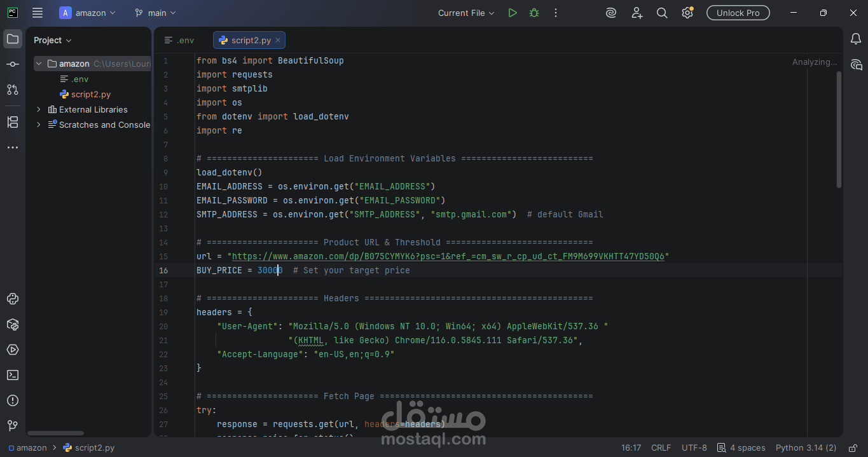Show more tool windows ellipsis
The image size is (868, 457).
12,147
